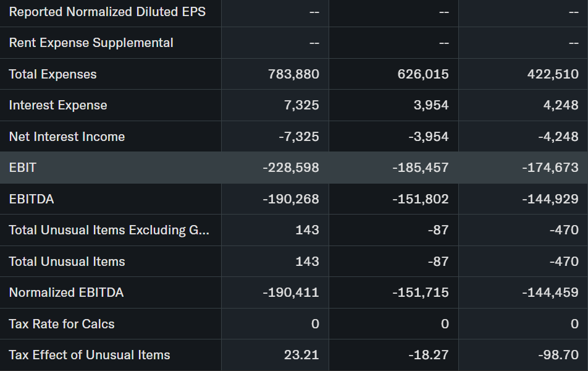Click the Total Expenses value 422,510
Image resolution: width=588 pixels, height=371 pixels.
(553, 74)
